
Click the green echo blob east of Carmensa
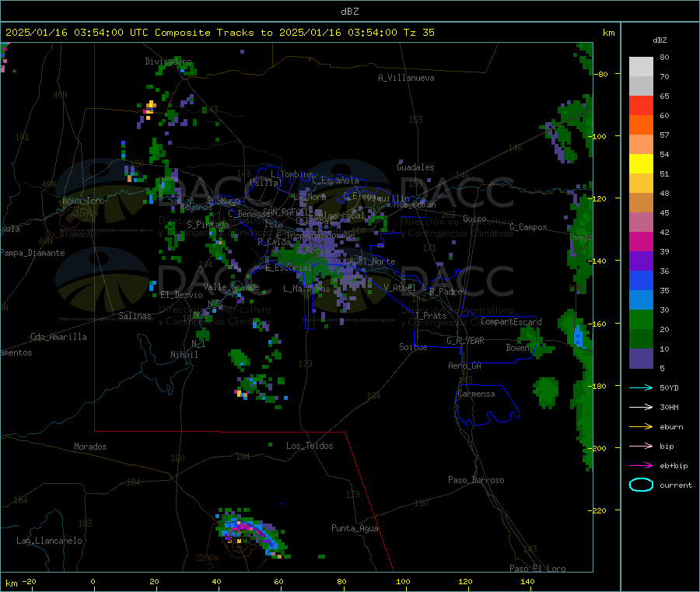pyautogui.click(x=545, y=392)
